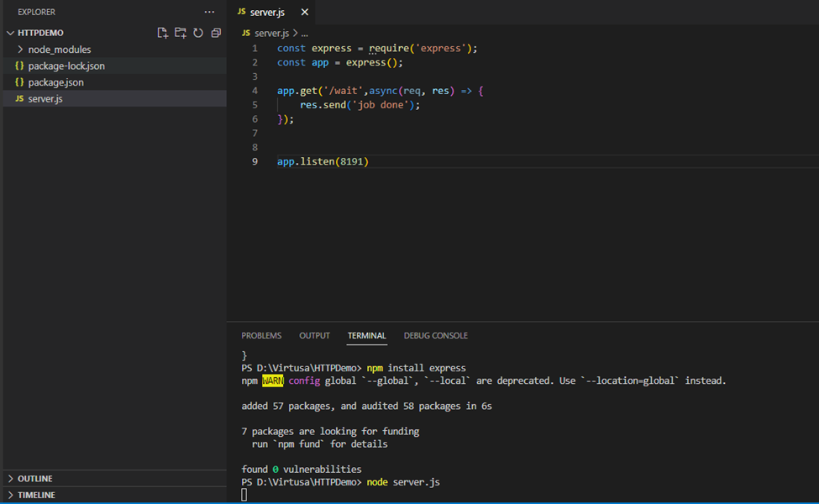The width and height of the screenshot is (819, 504).
Task: Click the New File icon in Explorer
Action: click(162, 33)
